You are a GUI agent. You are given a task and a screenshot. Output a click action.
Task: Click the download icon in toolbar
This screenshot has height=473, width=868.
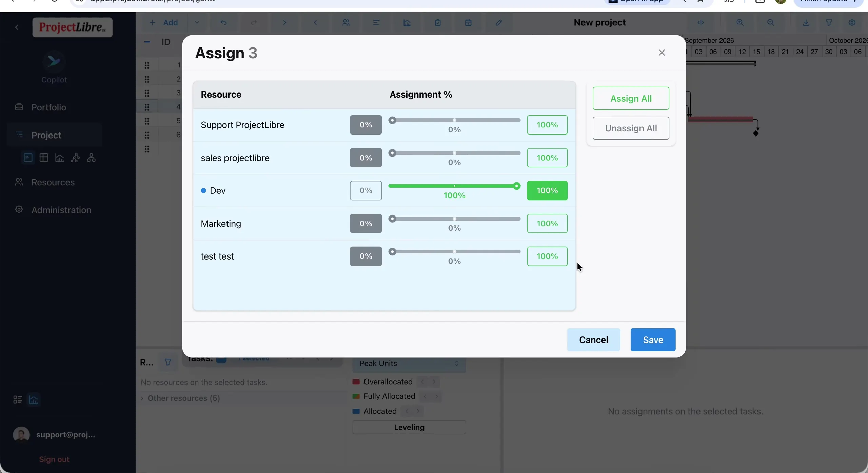(806, 22)
